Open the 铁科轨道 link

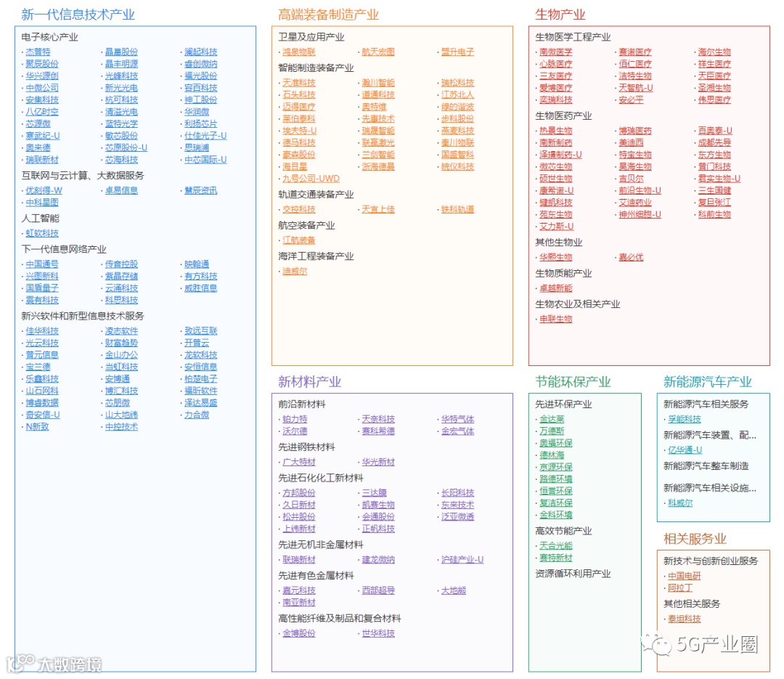457,210
